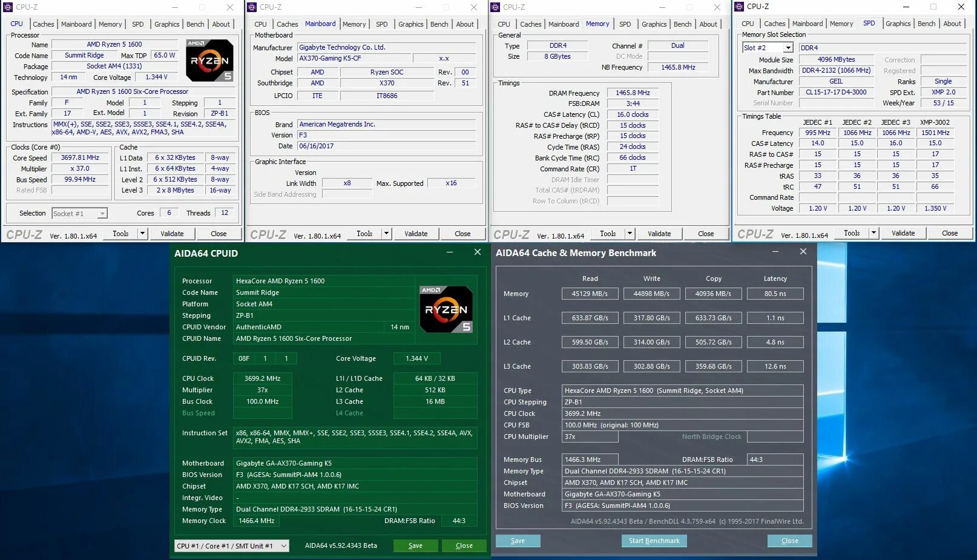Click the CPU-Z title bar icon in the Mainboard window

252,7
